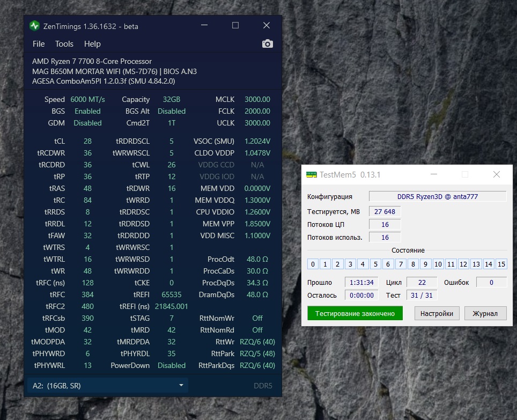Click the green Тестирование закончено button
This screenshot has width=517, height=420.
[x=355, y=313]
